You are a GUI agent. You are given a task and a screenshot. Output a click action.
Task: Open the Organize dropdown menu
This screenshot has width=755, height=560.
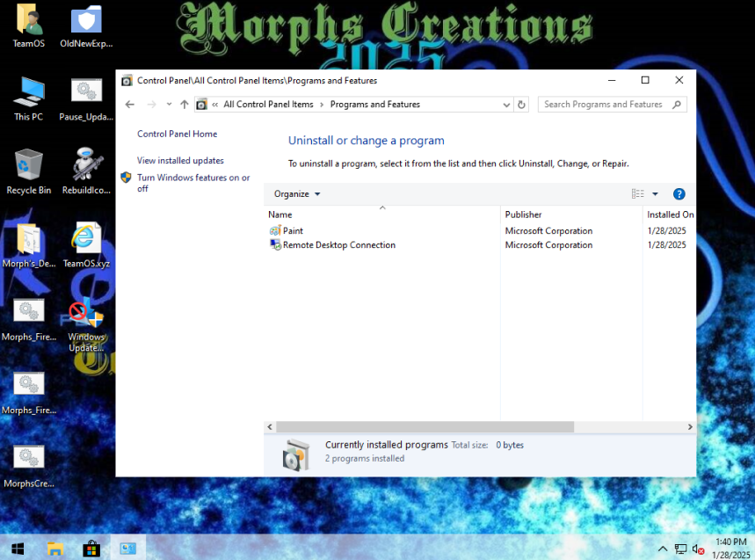point(296,194)
